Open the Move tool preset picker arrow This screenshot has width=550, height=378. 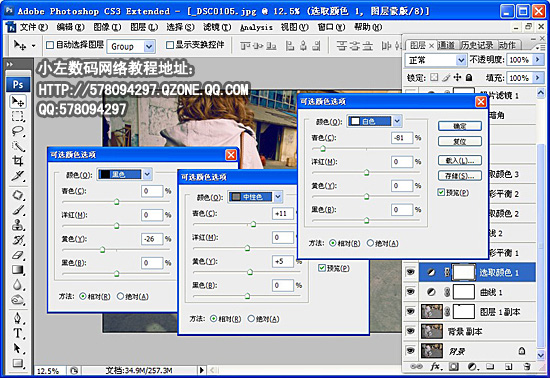point(34,46)
